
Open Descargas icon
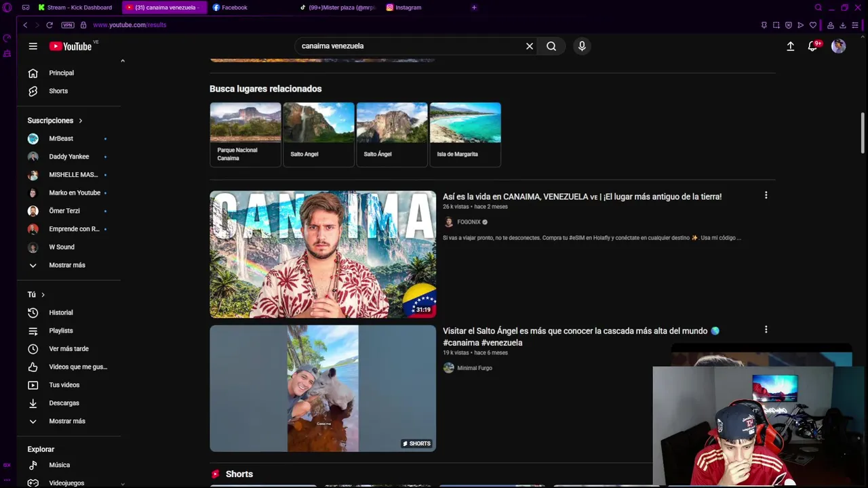tap(33, 403)
